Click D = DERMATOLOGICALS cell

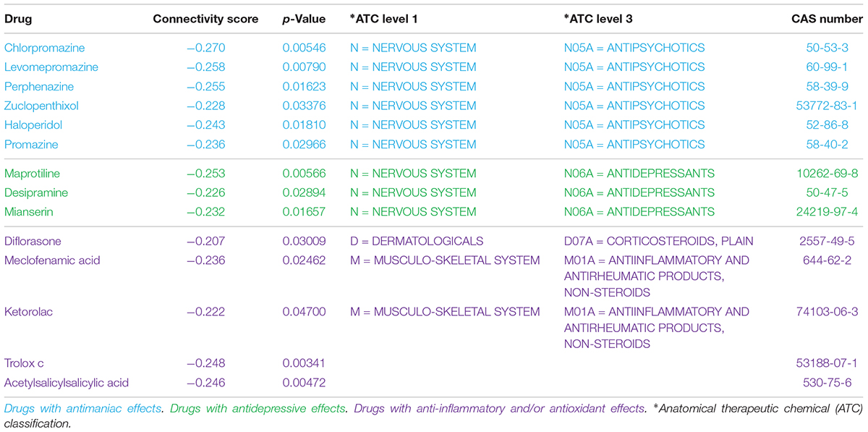coord(417,241)
